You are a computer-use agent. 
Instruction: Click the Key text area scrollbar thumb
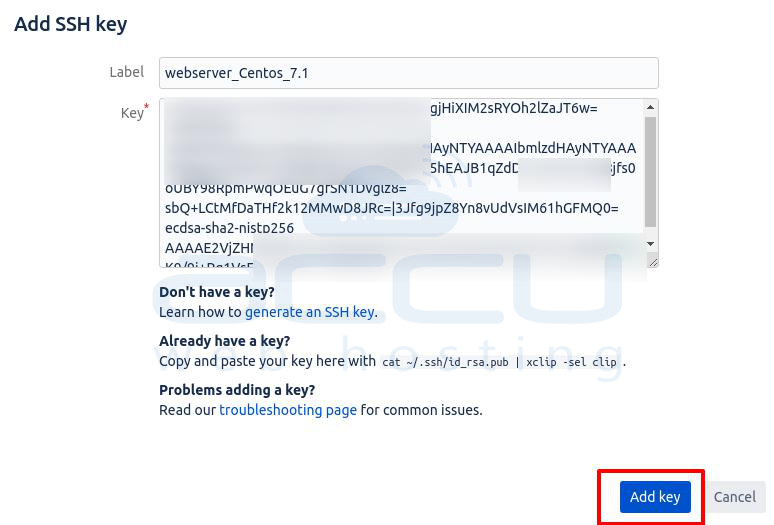pos(651,172)
